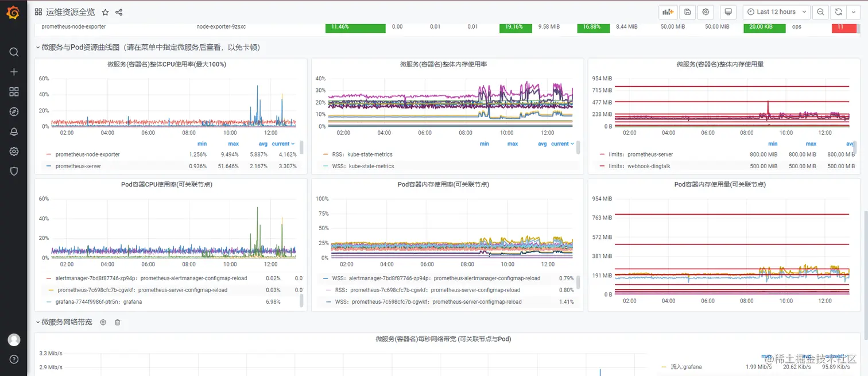Toggle RSS: kube-state-metrics legend series
The image size is (868, 376).
[x=362, y=154]
